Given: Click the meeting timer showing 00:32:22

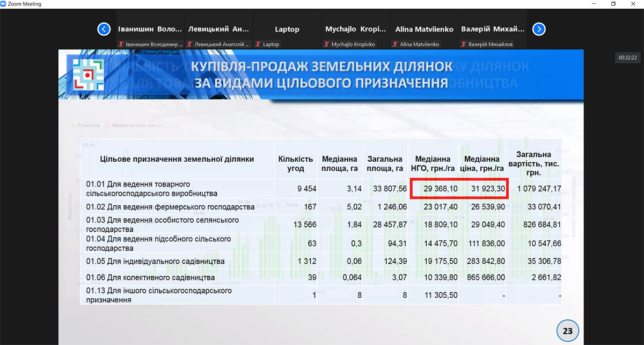Looking at the screenshot, I should click(x=627, y=57).
